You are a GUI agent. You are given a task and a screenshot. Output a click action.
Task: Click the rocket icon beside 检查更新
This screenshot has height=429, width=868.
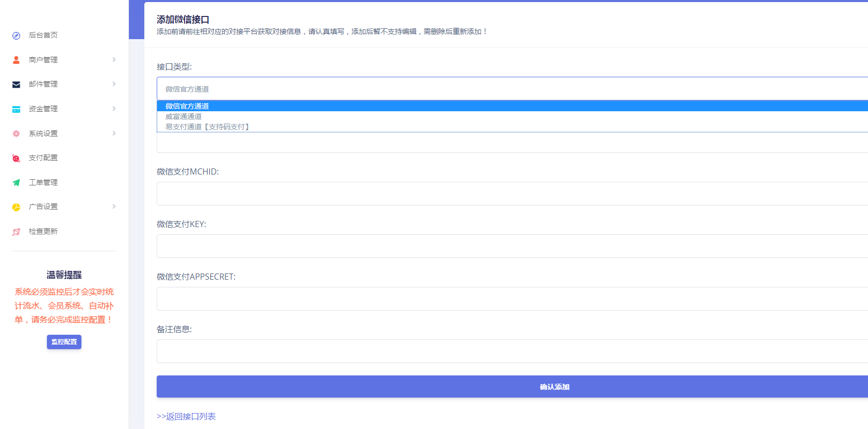(x=16, y=232)
